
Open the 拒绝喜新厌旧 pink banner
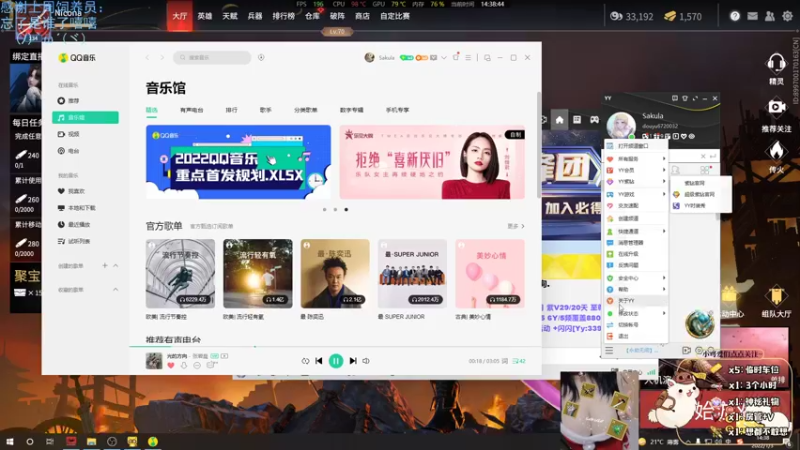click(432, 162)
